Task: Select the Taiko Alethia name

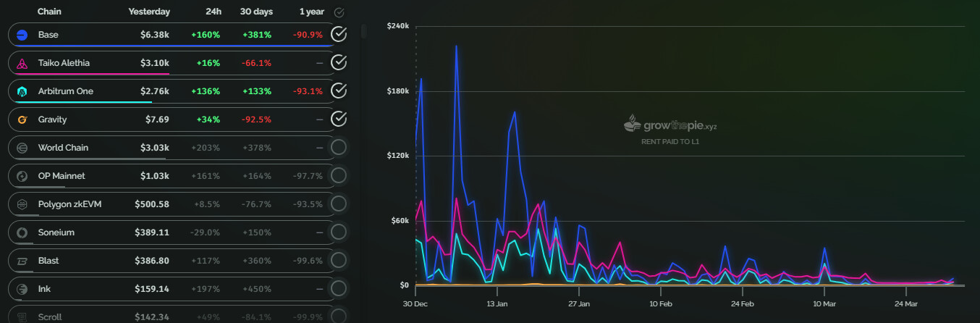Action: click(x=64, y=63)
